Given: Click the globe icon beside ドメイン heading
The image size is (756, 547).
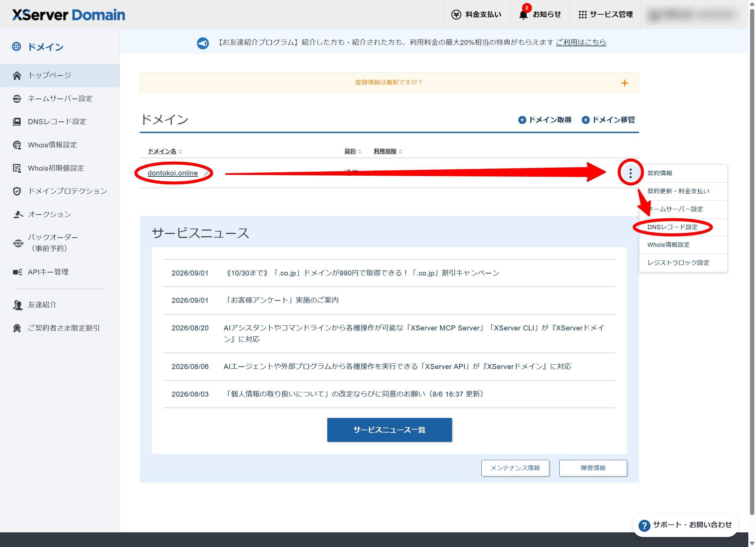Looking at the screenshot, I should (x=16, y=47).
